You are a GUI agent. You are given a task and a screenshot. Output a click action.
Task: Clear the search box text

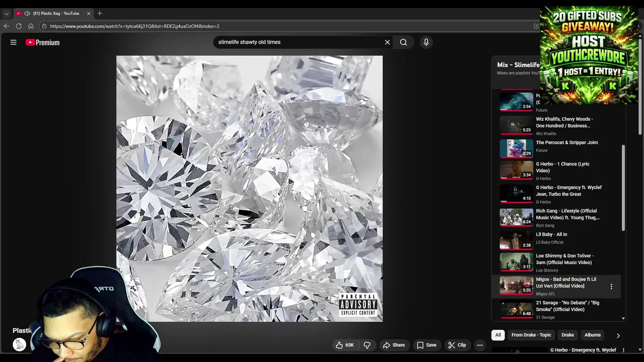[387, 42]
